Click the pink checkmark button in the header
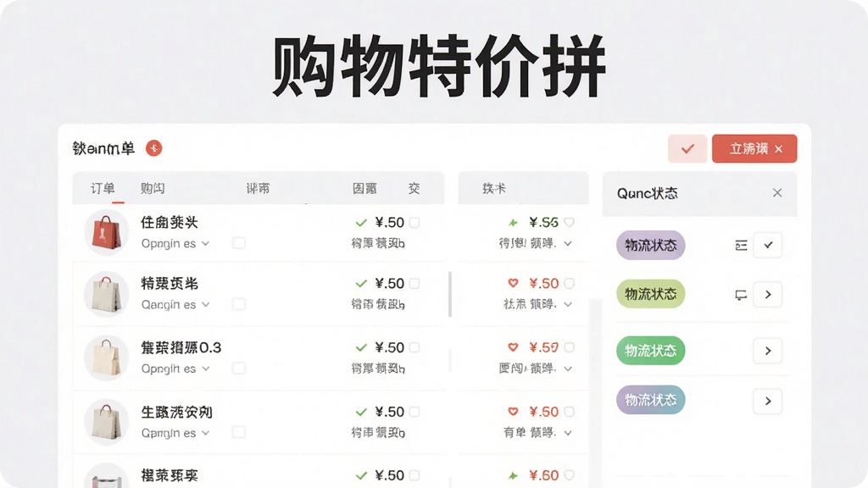 coord(687,149)
